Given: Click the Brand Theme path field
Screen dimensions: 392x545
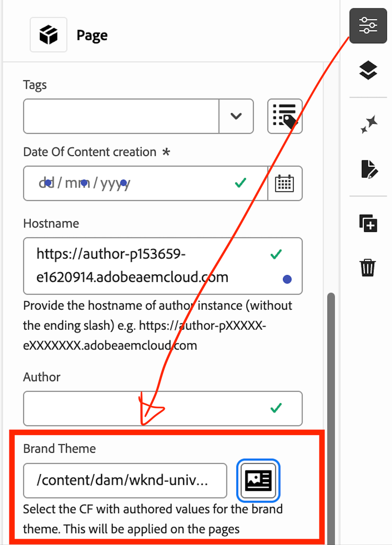Looking at the screenshot, I should click(x=125, y=480).
